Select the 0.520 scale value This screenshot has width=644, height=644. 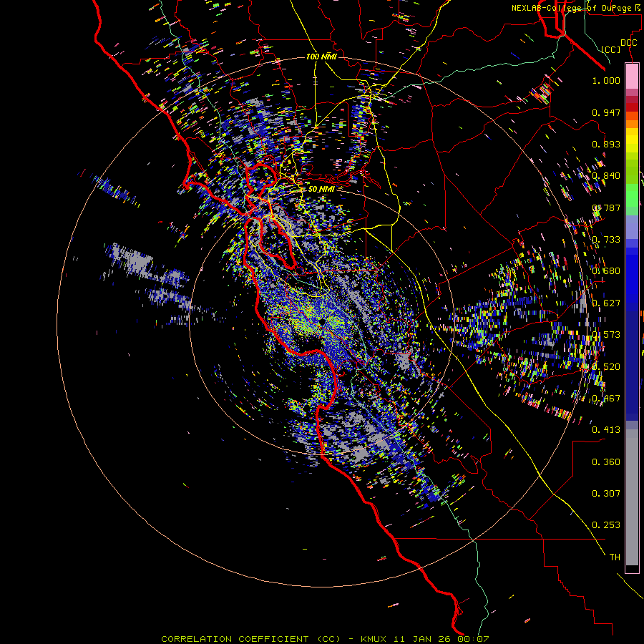tap(606, 367)
